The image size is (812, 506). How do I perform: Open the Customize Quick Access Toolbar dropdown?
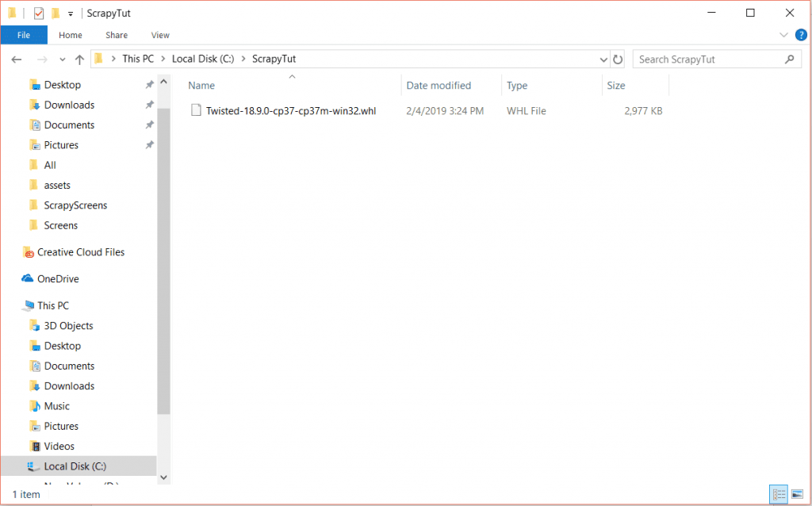tap(71, 14)
